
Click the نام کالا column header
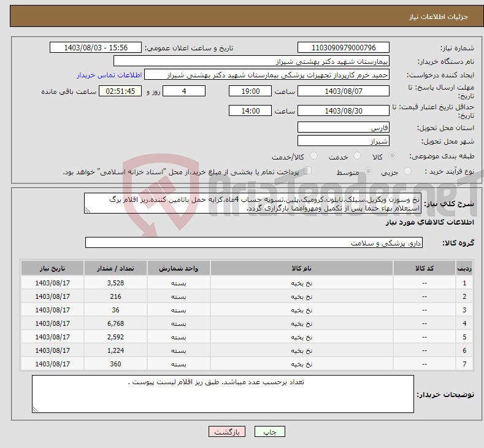[x=302, y=268]
